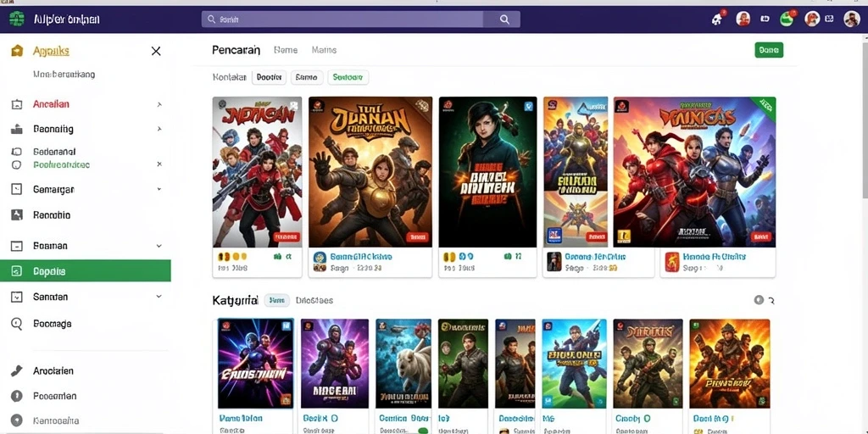The height and width of the screenshot is (434, 868).
Task: Click the location pin icon beside Kanrocalta
Action: [17, 420]
